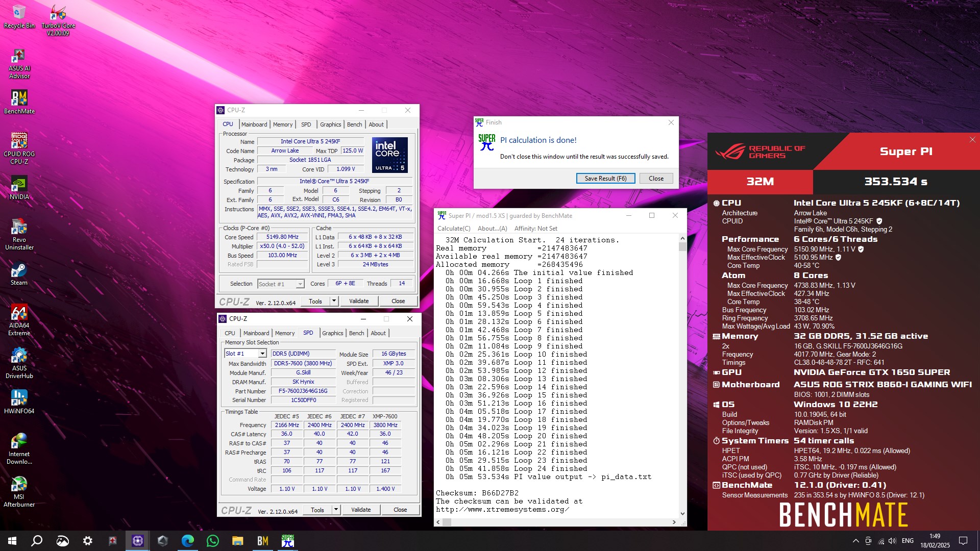Switch to Graphics tab in lower CPU-Z
This screenshot has width=980, height=551.
tap(333, 333)
